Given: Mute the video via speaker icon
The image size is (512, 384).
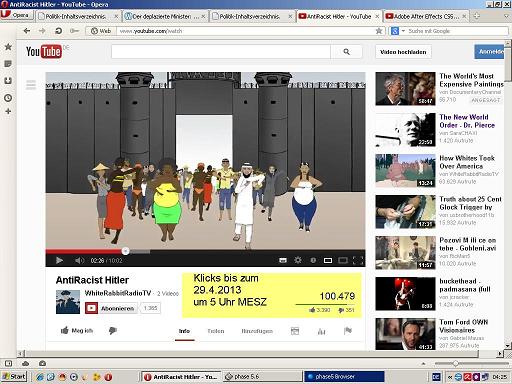Looking at the screenshot, I should pyautogui.click(x=79, y=260).
